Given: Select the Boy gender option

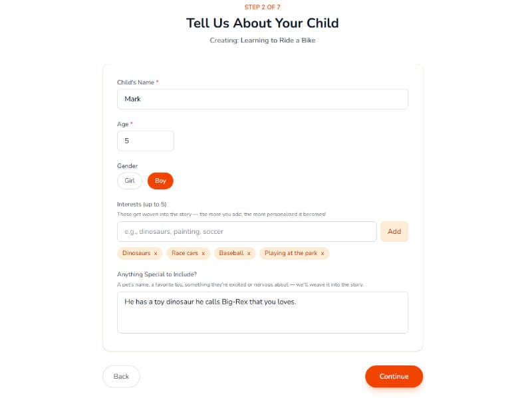Looking at the screenshot, I should coord(160,181).
